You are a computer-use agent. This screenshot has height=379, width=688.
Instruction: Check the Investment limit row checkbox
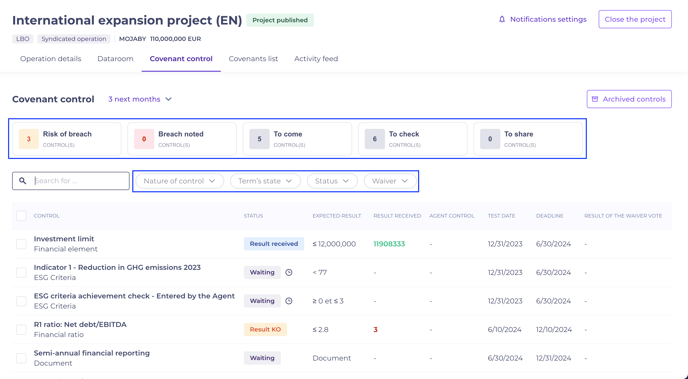click(21, 244)
